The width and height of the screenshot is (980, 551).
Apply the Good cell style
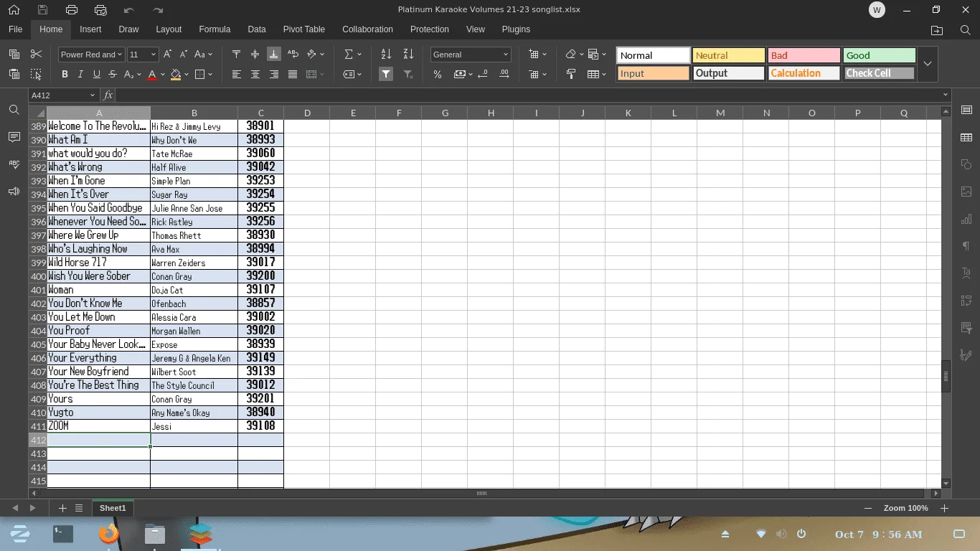[880, 55]
